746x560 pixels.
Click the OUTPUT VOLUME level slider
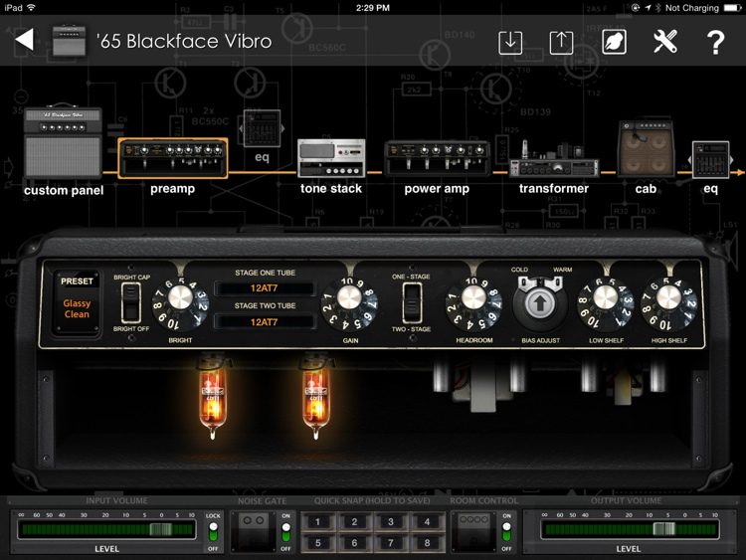(629, 529)
